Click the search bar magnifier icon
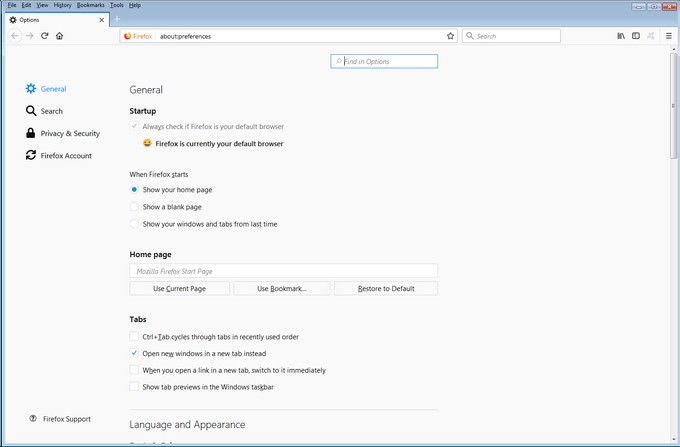Screen dimensions: 680x447 [470, 36]
